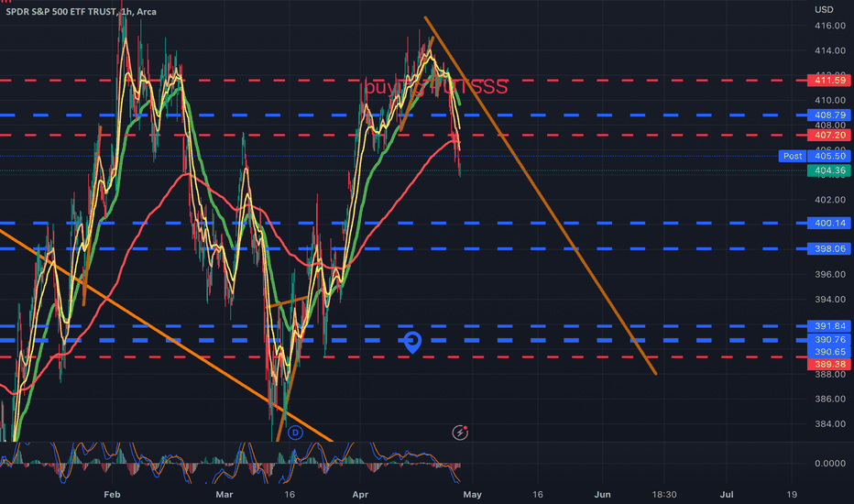The height and width of the screenshot is (504, 854).
Task: Click the 414.00 price scale value
Action: 830,50
